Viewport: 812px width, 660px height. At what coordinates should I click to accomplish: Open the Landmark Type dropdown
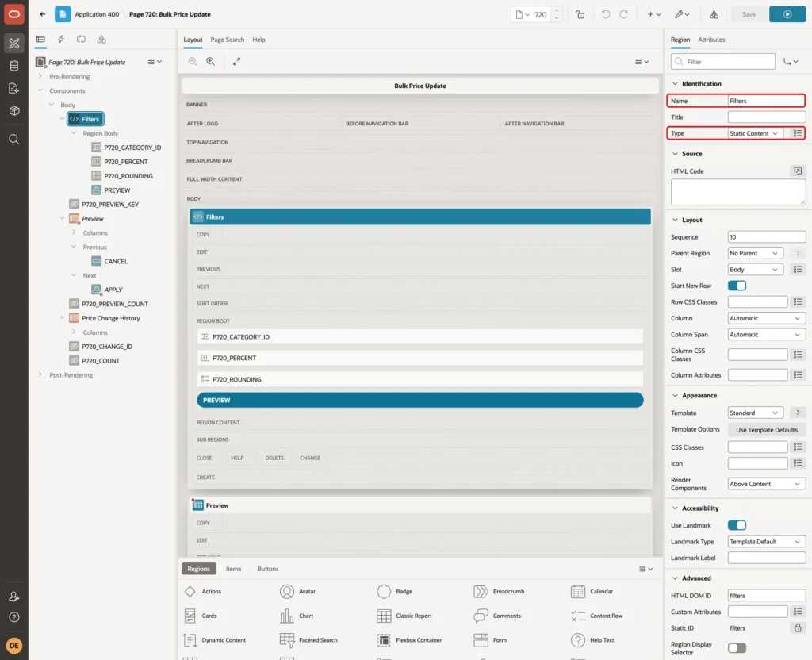click(767, 542)
